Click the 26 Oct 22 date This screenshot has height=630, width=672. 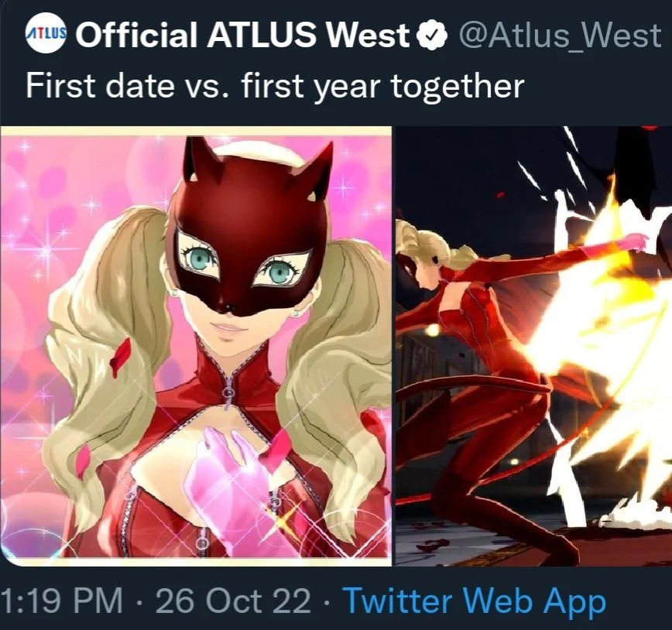[x=233, y=600]
